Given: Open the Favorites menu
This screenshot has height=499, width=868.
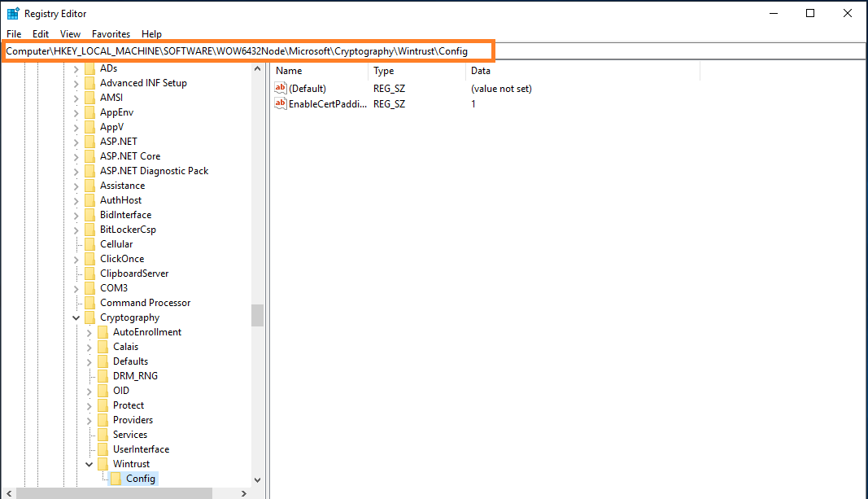Looking at the screenshot, I should point(111,34).
